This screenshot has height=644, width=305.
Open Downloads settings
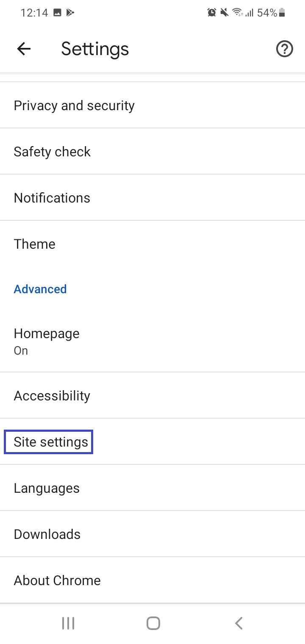tap(152, 534)
